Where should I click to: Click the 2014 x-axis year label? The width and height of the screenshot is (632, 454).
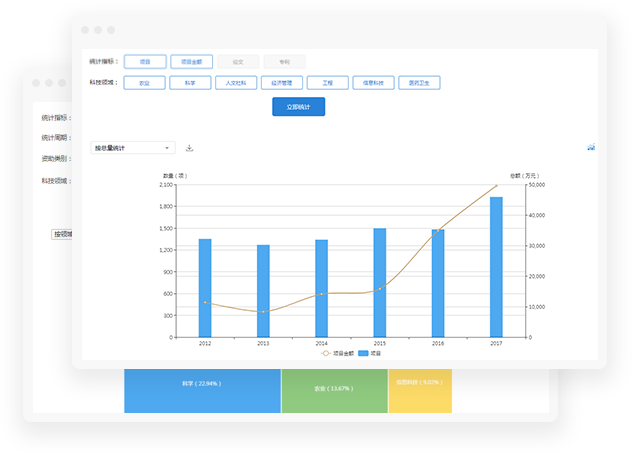click(x=322, y=344)
